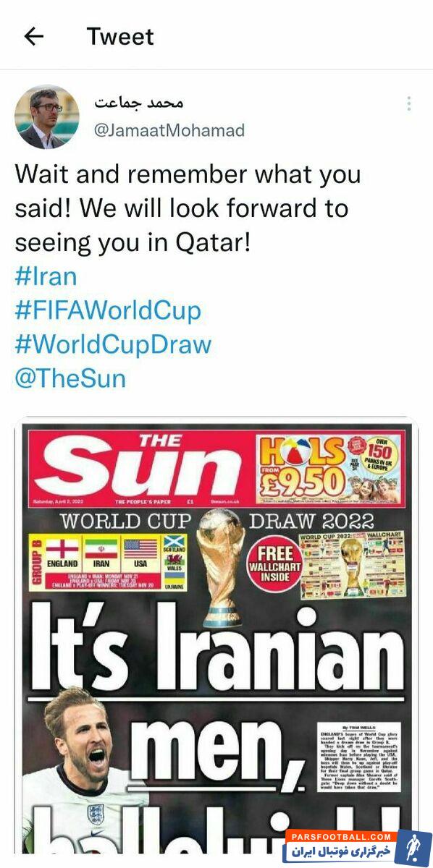Click the Hols from £9.50 advert
The image size is (433, 868).
coord(329,468)
